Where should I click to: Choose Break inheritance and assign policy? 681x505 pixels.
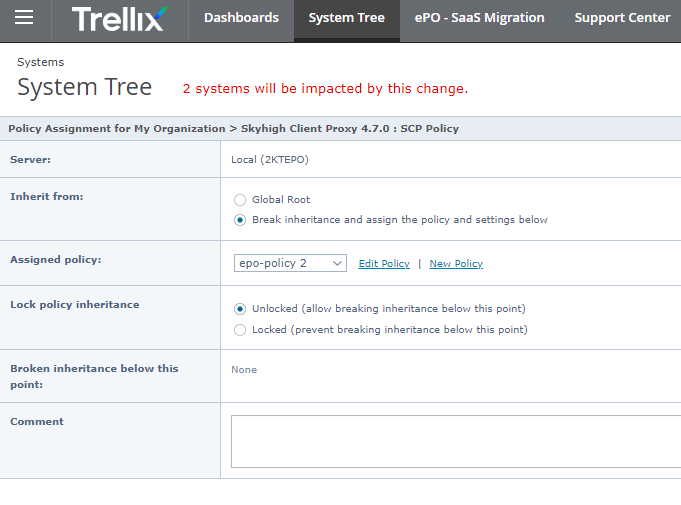240,220
